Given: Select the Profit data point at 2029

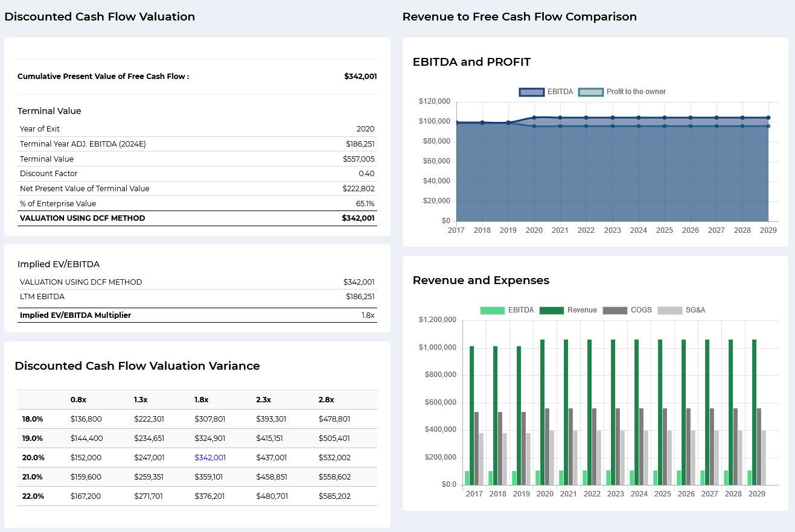Looking at the screenshot, I should click(x=768, y=126).
